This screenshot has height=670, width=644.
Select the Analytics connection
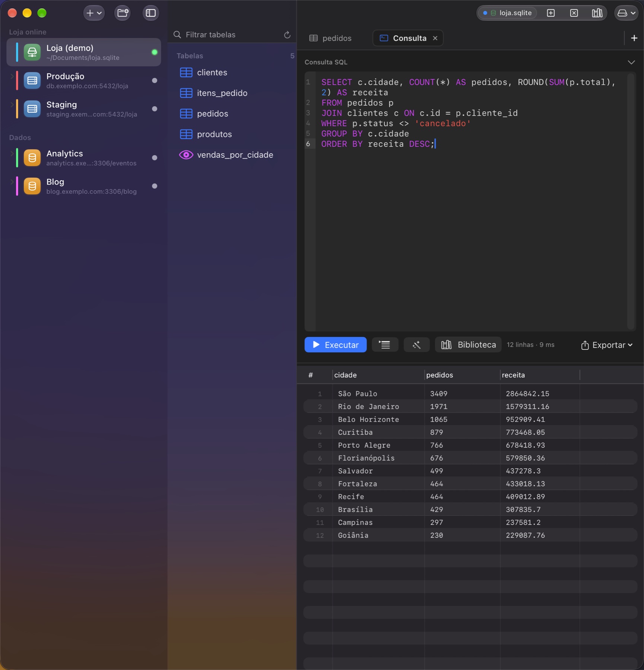[84, 158]
